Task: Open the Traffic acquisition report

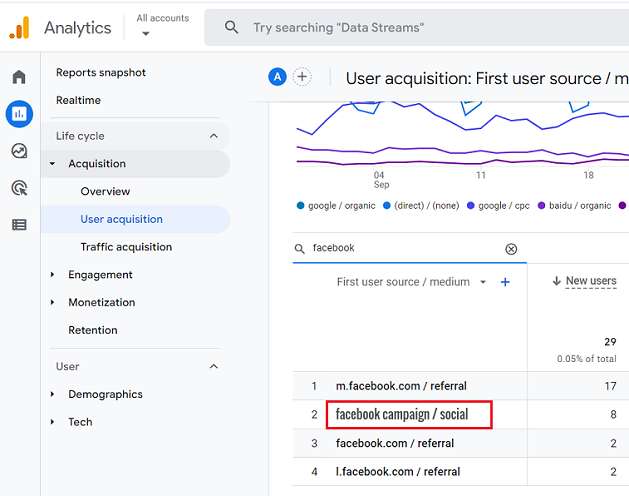Action: [126, 247]
